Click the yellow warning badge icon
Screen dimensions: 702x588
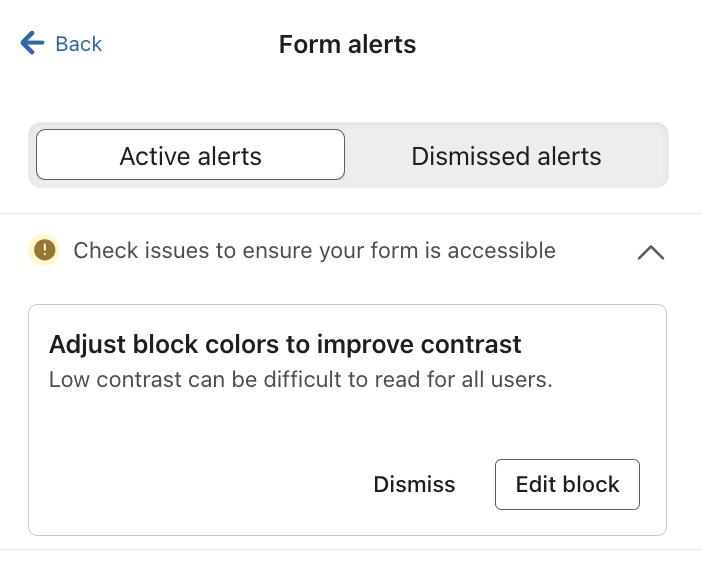tap(44, 250)
